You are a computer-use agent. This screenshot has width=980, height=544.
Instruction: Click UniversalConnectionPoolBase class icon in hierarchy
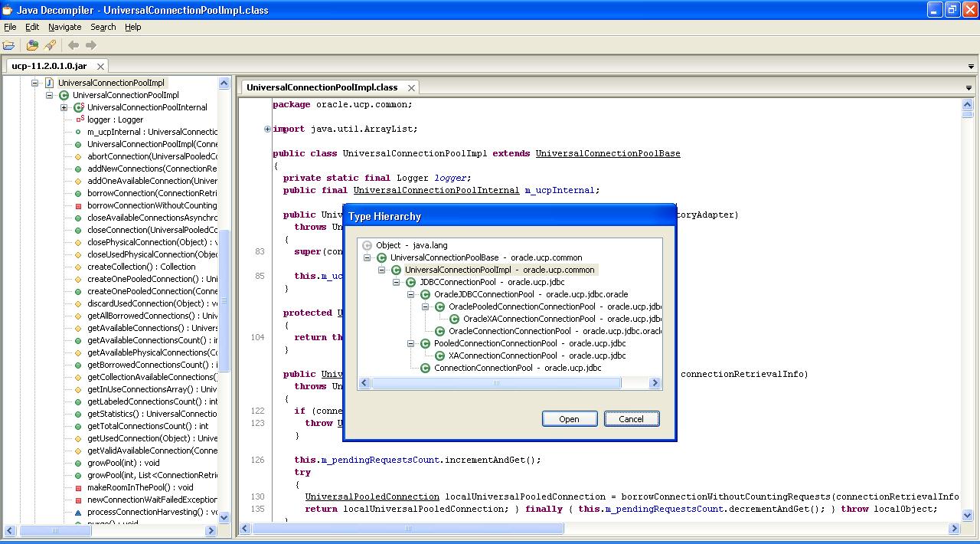pos(381,257)
